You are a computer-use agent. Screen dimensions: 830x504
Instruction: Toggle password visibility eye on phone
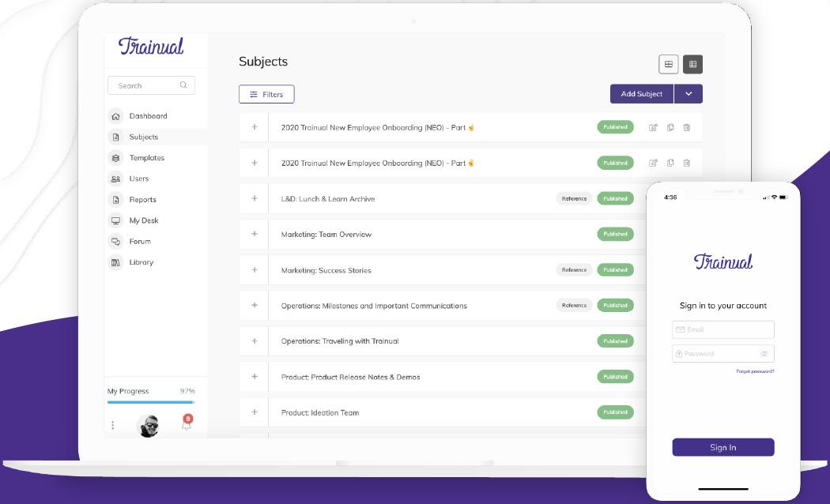pos(764,354)
